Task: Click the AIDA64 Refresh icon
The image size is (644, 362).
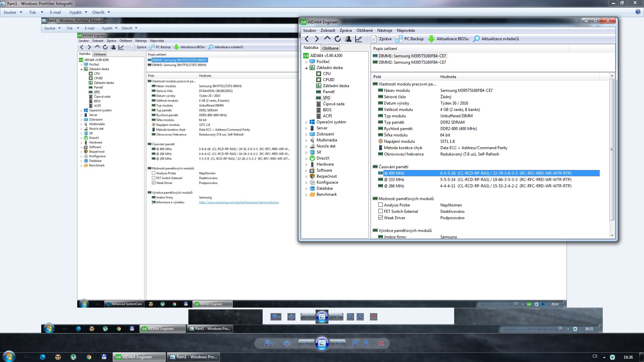Action: [338, 39]
